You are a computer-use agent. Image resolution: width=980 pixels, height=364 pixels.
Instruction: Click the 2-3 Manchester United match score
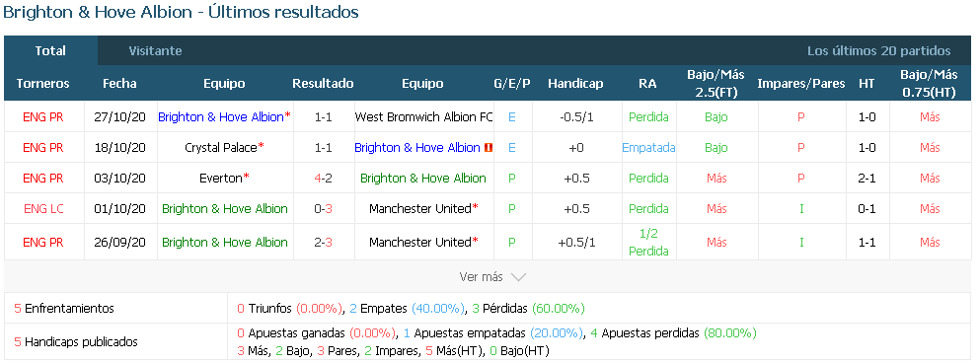(323, 243)
